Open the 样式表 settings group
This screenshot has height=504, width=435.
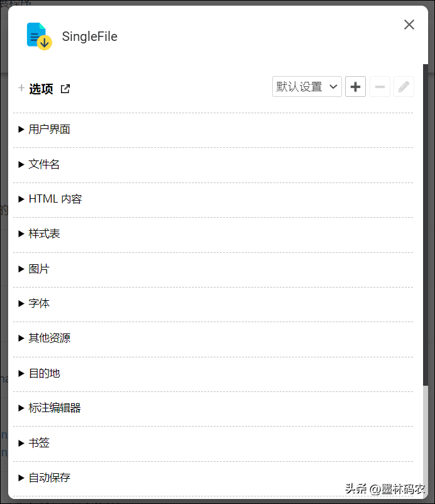(x=43, y=234)
